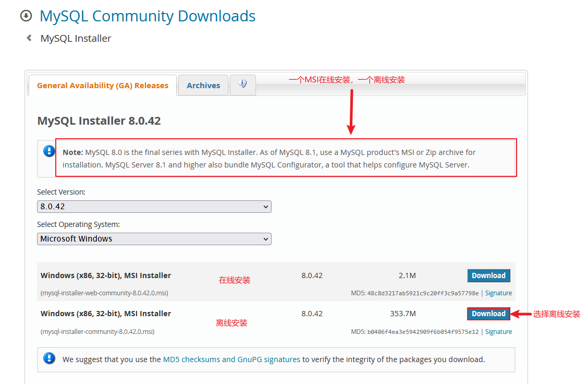Click the MySQL Installer 8.0.42 heading
Viewport: 588px width, 384px height.
[99, 121]
